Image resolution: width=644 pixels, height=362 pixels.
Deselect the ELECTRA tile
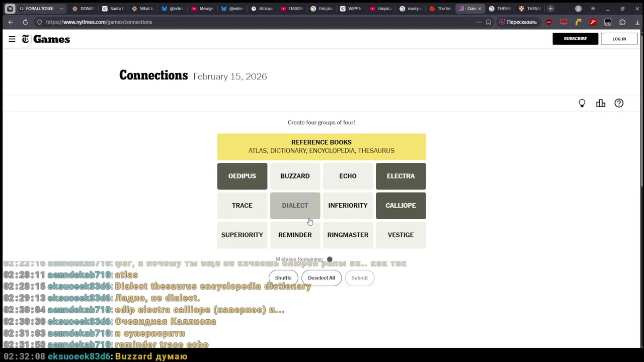(400, 176)
